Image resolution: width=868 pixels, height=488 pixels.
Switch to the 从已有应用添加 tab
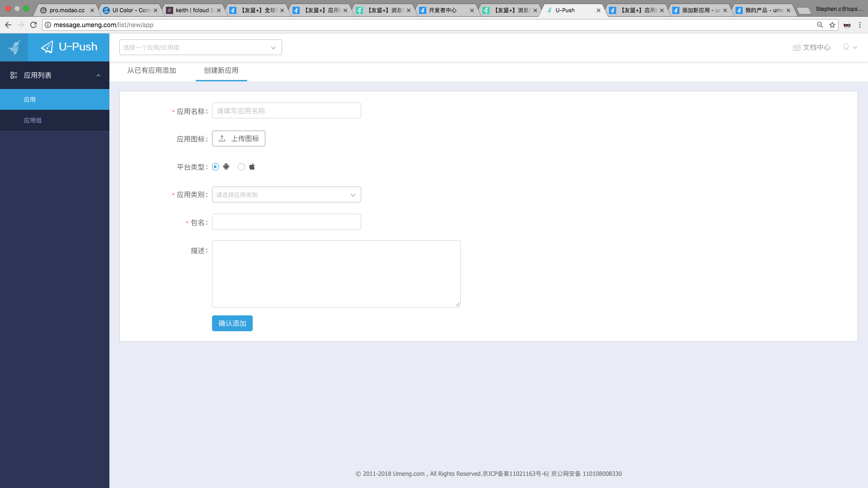point(151,70)
